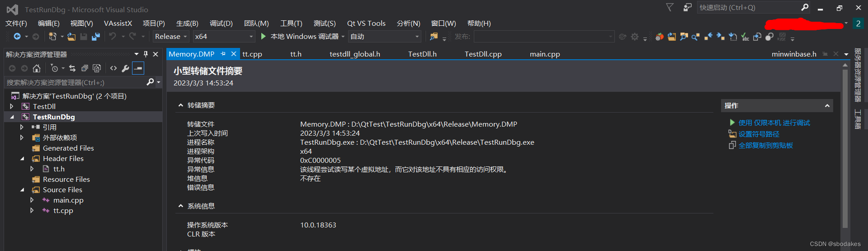
Task: Toggle auto-hide pin on Solution Explorer
Action: (146, 54)
